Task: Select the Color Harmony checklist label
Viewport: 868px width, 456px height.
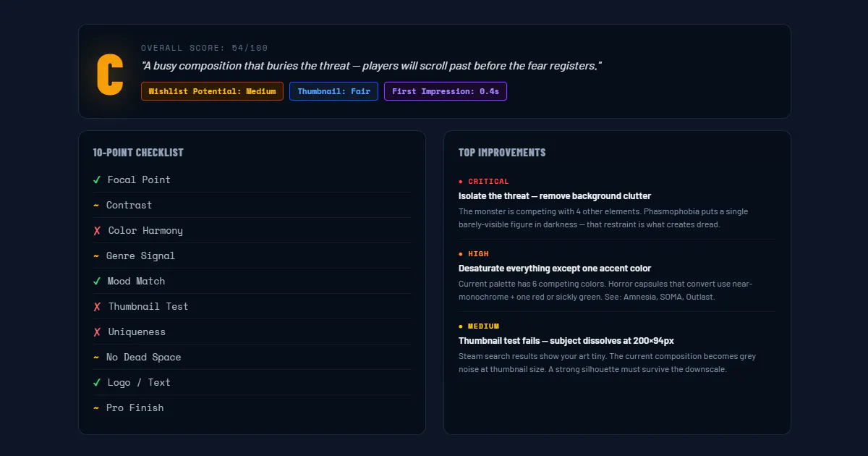Action: click(145, 230)
